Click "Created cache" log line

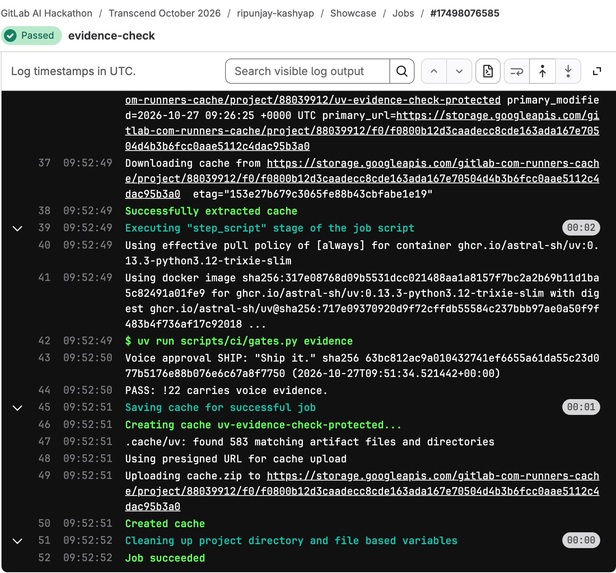165,524
